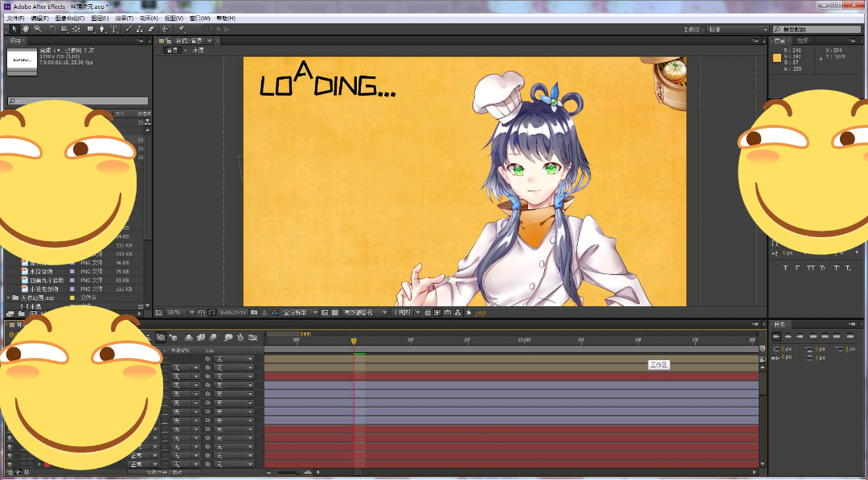Toggle visibility of the bottom timeline layer
The height and width of the screenshot is (480, 868).
tap(10, 465)
